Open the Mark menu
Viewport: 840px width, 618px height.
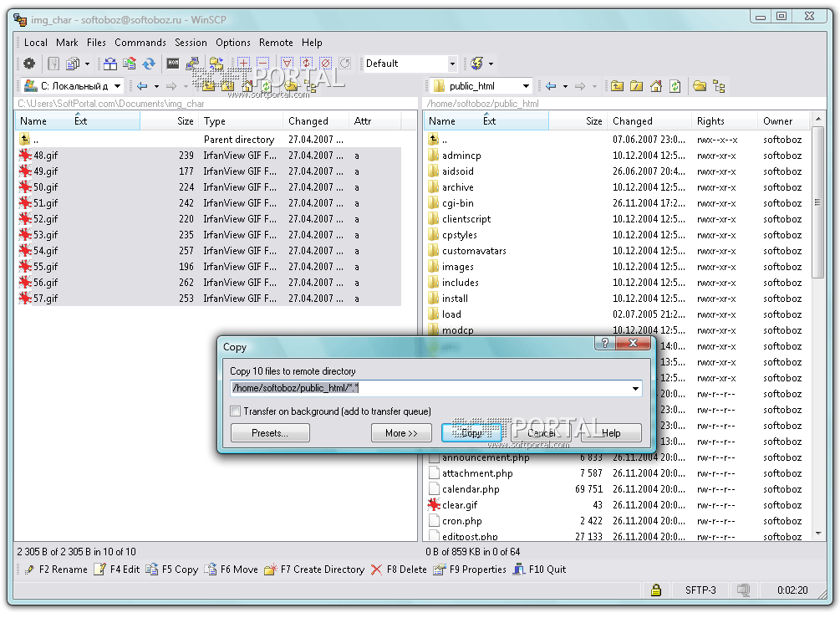click(67, 43)
